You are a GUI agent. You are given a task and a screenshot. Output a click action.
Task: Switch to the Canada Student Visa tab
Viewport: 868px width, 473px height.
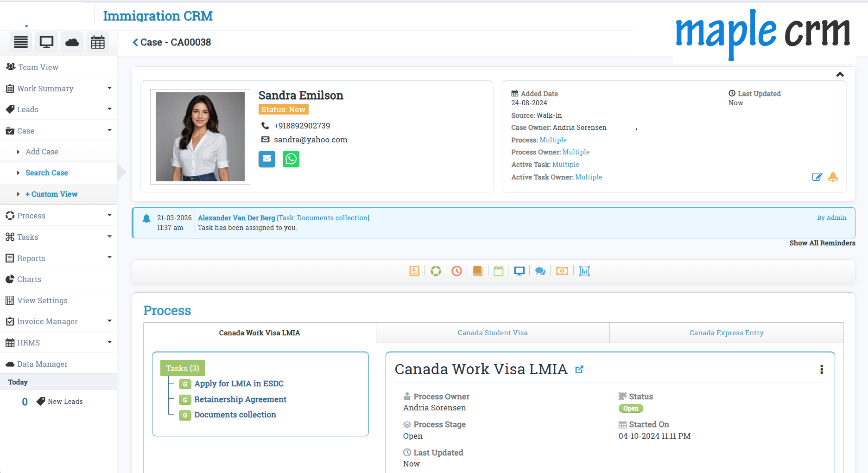point(493,333)
